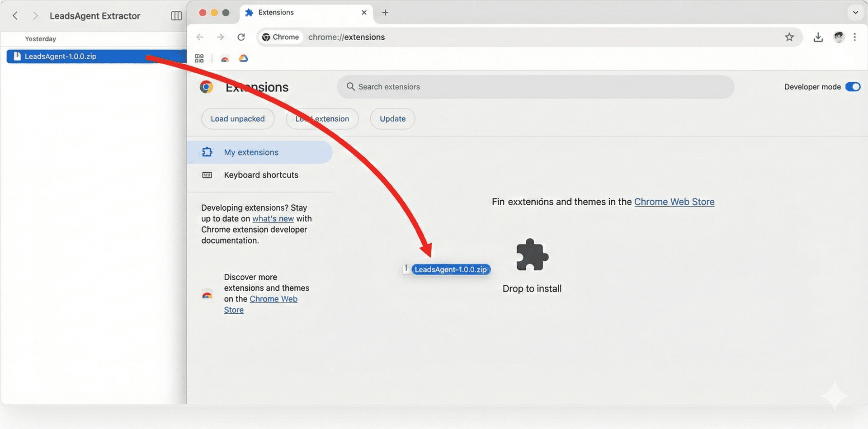This screenshot has height=429, width=868.
Task: Reload the chrome://extensions page
Action: click(x=241, y=37)
